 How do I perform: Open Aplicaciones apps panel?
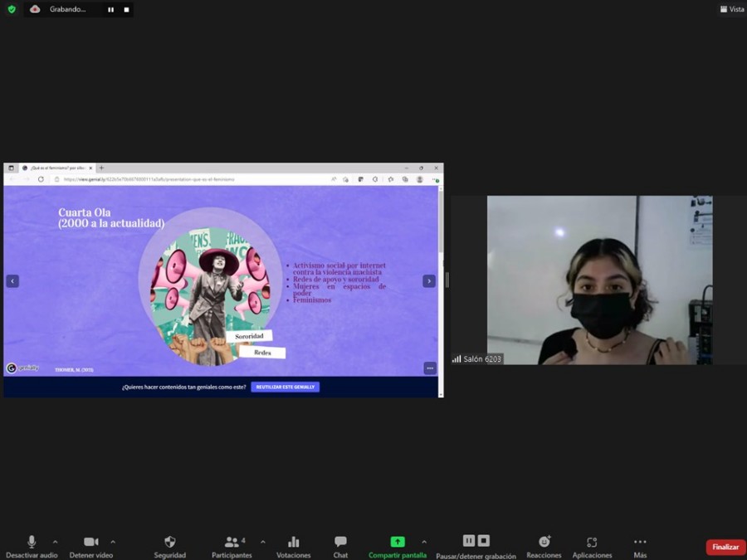click(592, 547)
